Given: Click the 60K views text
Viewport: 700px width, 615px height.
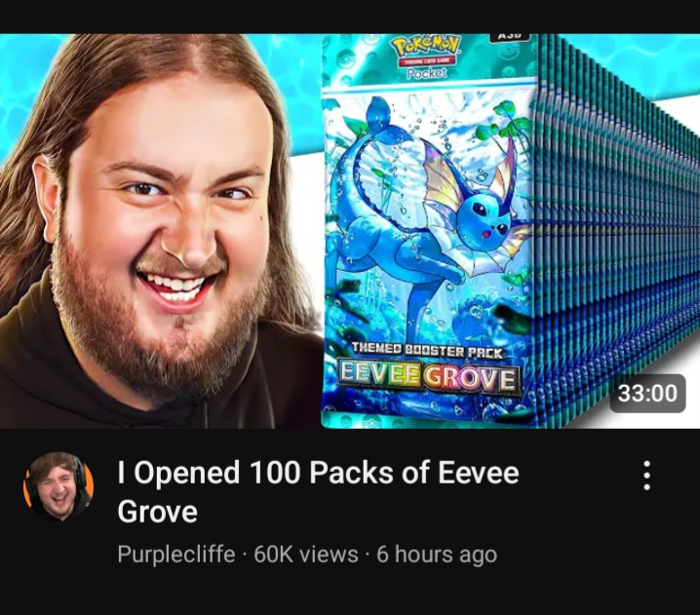Looking at the screenshot, I should pos(306,555).
